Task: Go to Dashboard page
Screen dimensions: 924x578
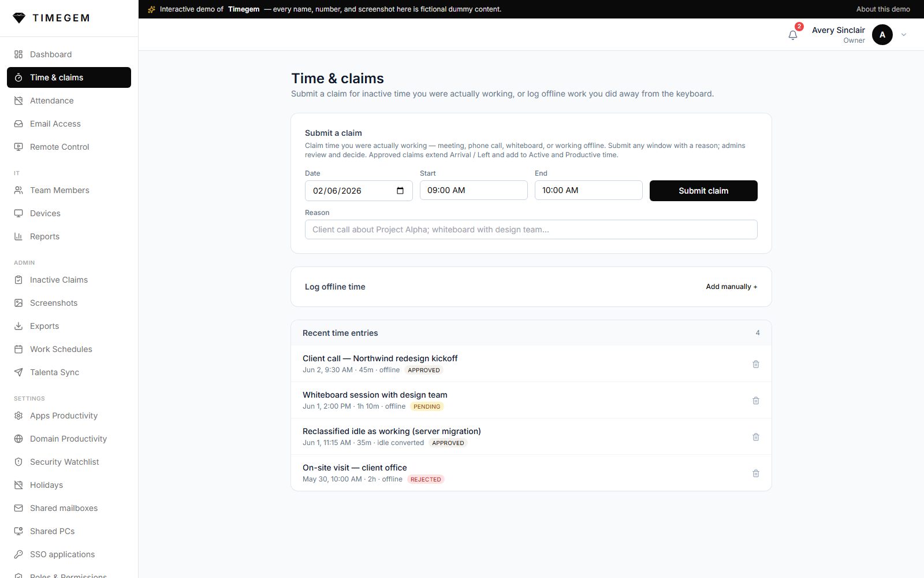Action: click(69, 54)
